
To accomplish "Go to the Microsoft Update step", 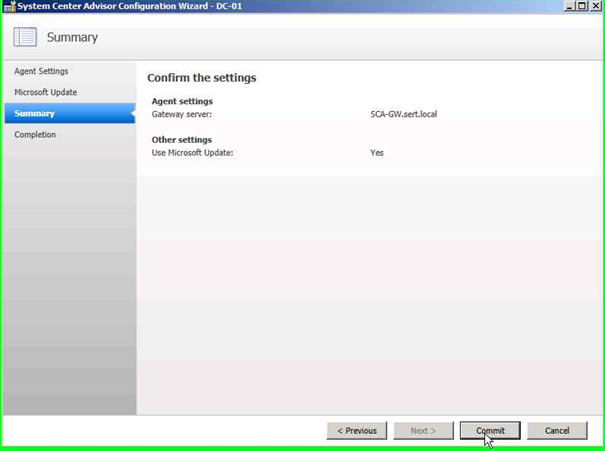I will click(x=45, y=93).
